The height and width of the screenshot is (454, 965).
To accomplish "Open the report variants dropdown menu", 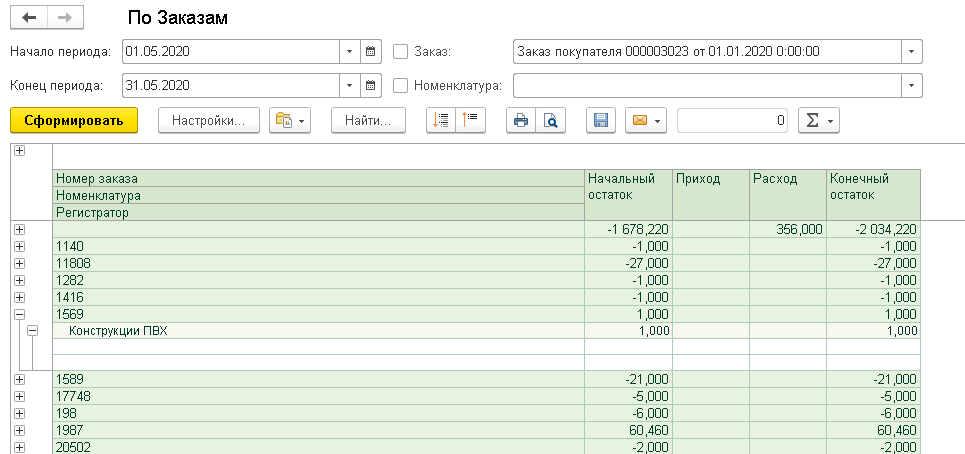I will (290, 121).
